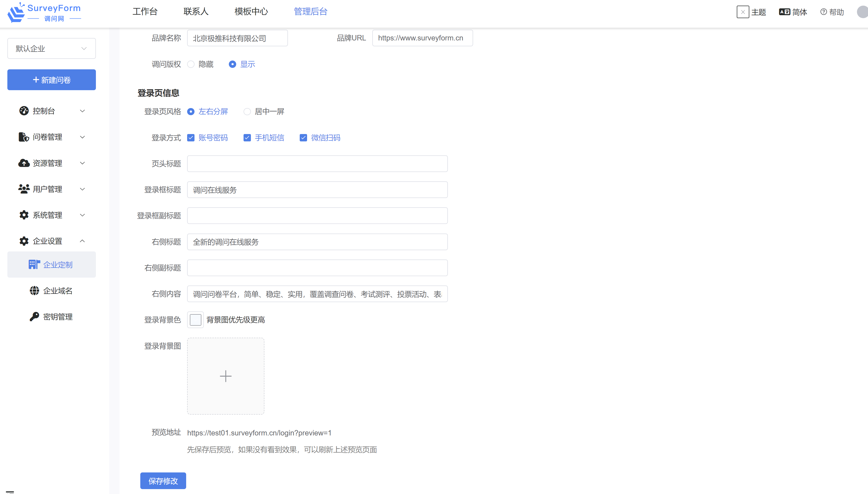Click the 用户管理 people icon
Image resolution: width=868 pixels, height=494 pixels.
click(24, 189)
